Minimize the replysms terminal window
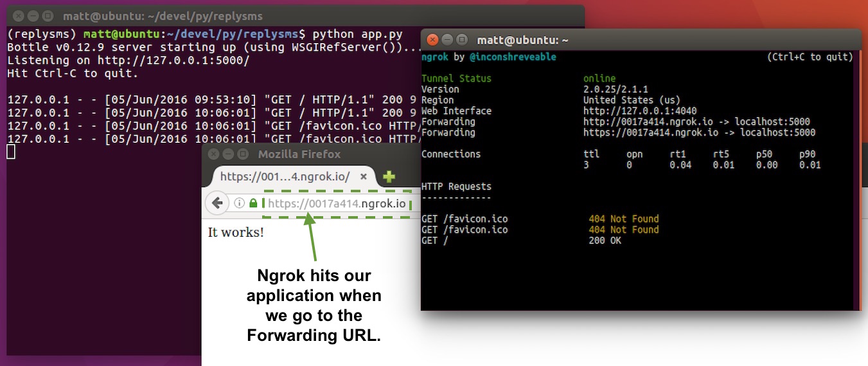Viewport: 868px width, 366px height. 32,16
